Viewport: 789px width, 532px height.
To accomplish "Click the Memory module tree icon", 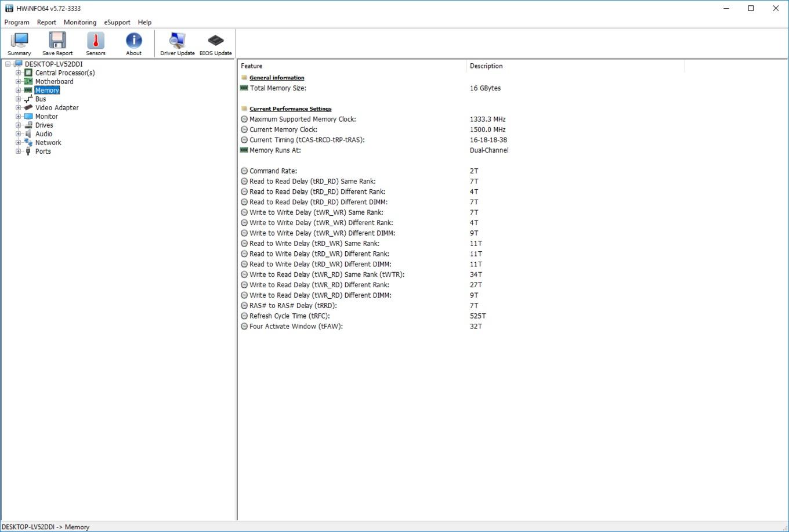I will 28,91.
